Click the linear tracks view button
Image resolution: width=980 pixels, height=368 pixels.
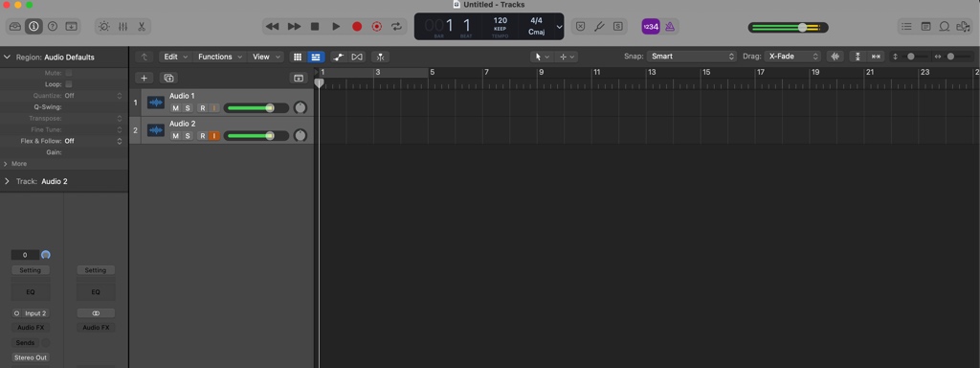click(316, 57)
